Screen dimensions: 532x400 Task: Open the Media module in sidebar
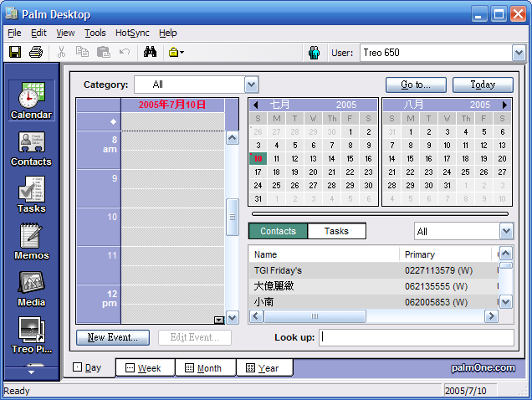click(31, 289)
